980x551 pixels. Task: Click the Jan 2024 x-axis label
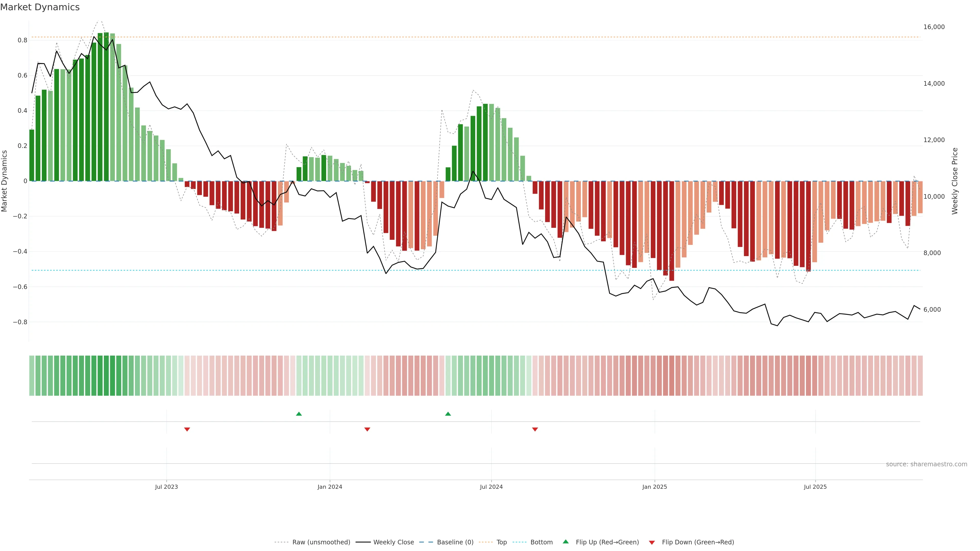pos(330,487)
